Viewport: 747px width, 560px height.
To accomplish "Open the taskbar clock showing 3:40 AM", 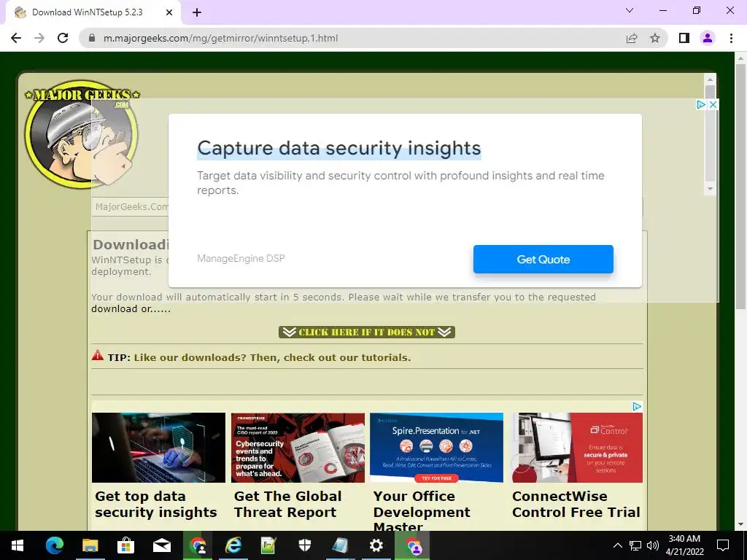I will [x=684, y=545].
